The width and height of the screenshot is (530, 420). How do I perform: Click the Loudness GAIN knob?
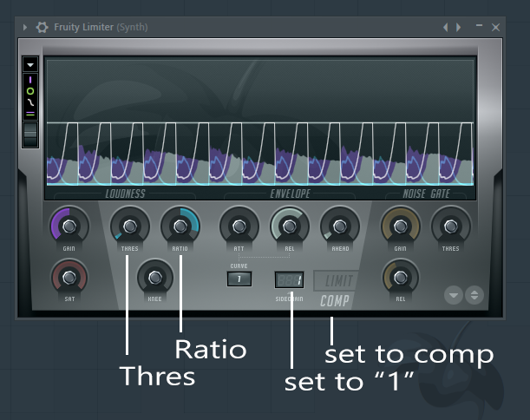69,226
